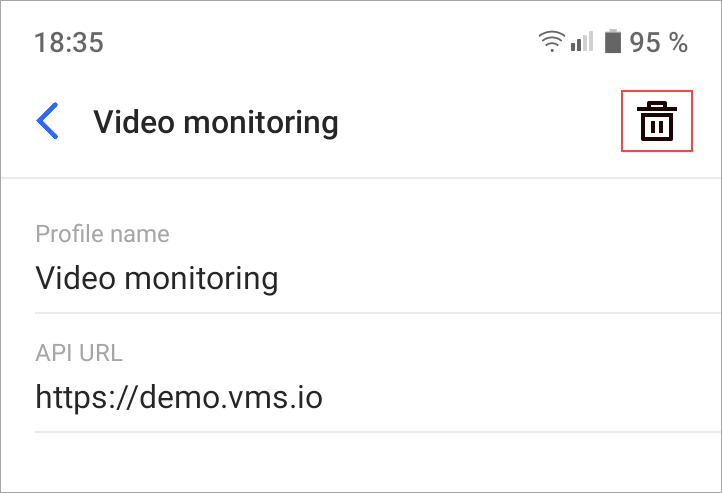Tap the percent sign in status bar
722x493 pixels.
click(679, 42)
